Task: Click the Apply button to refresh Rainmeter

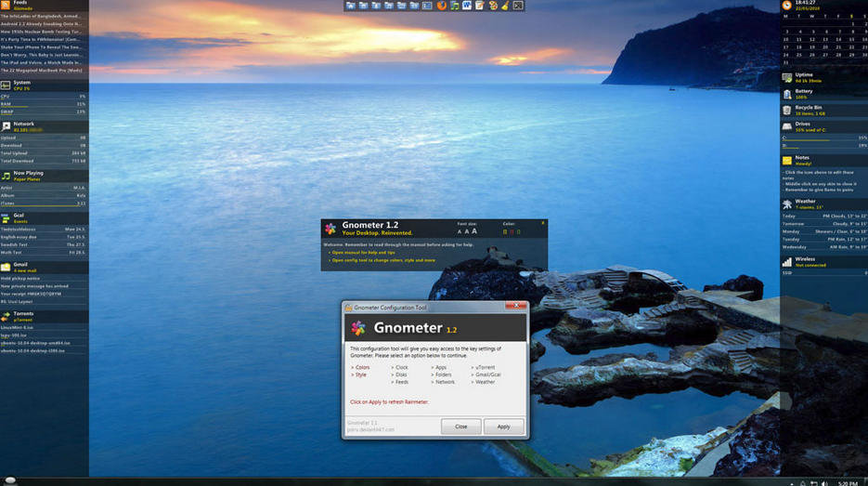Action: point(504,427)
